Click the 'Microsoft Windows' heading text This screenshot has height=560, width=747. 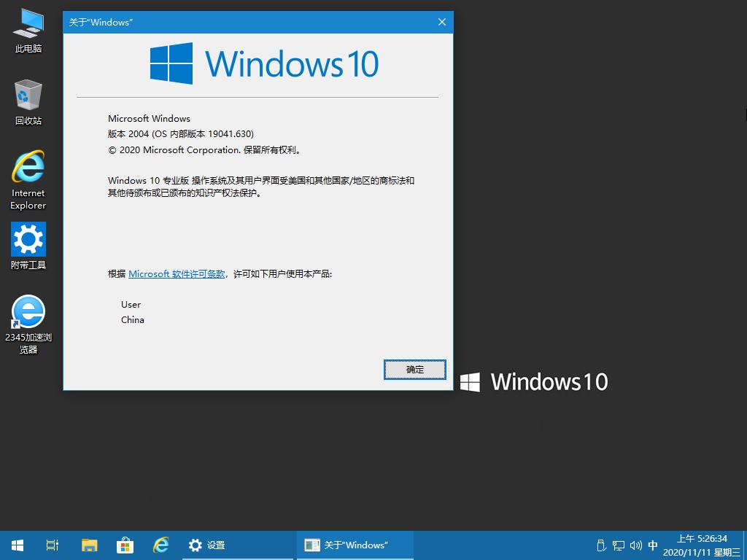[x=149, y=119]
